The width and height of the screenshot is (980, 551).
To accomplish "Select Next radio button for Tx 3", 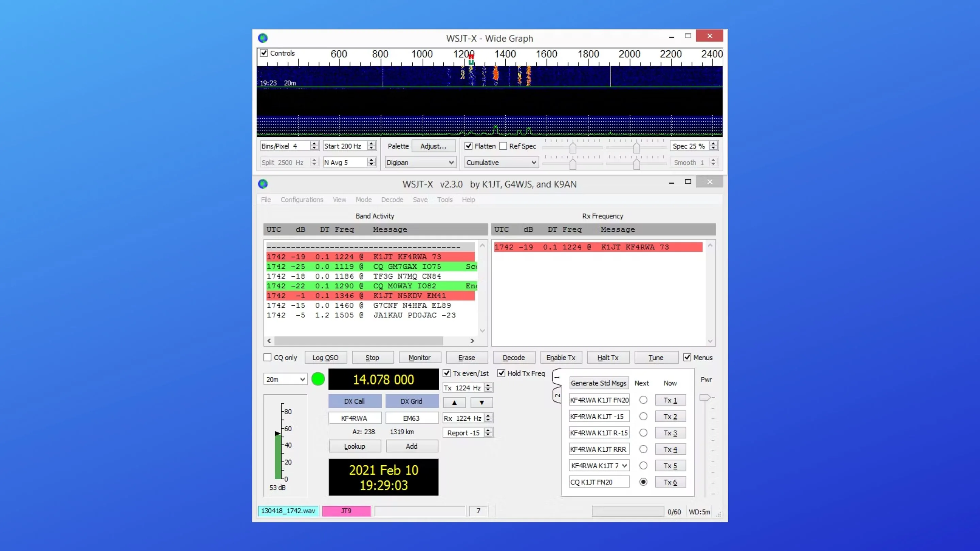I will point(643,433).
